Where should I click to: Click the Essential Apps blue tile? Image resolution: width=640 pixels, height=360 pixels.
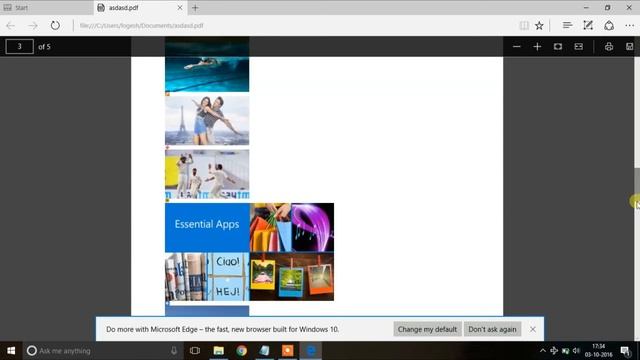[x=207, y=227]
